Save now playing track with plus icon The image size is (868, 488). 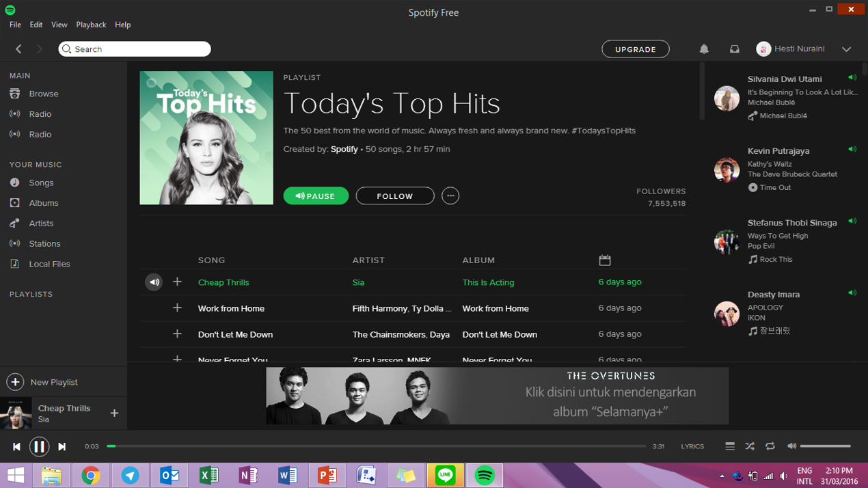(114, 414)
